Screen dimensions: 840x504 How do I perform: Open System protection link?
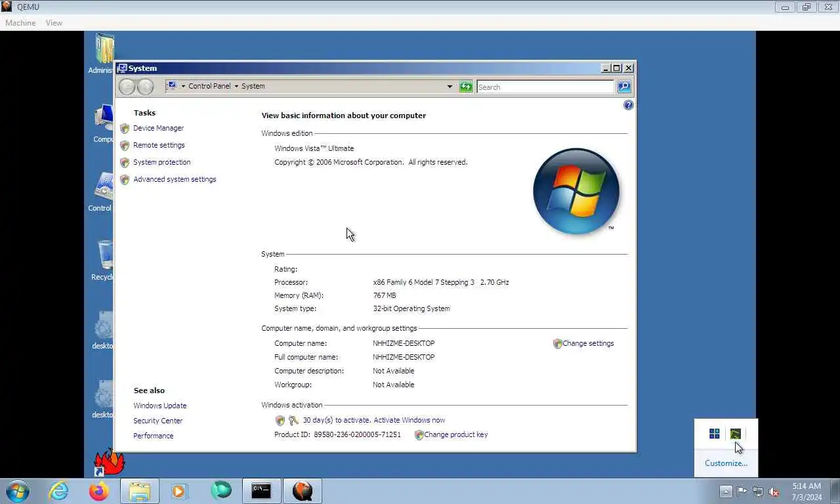pyautogui.click(x=161, y=162)
